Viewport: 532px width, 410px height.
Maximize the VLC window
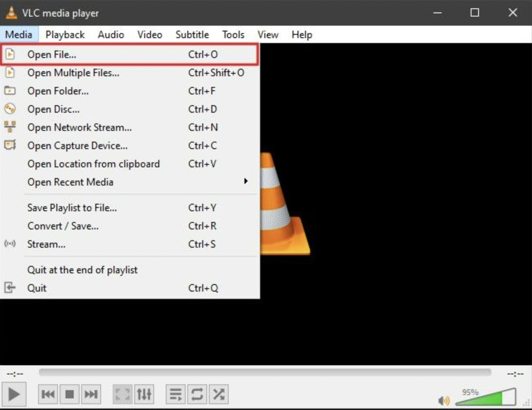click(x=475, y=13)
